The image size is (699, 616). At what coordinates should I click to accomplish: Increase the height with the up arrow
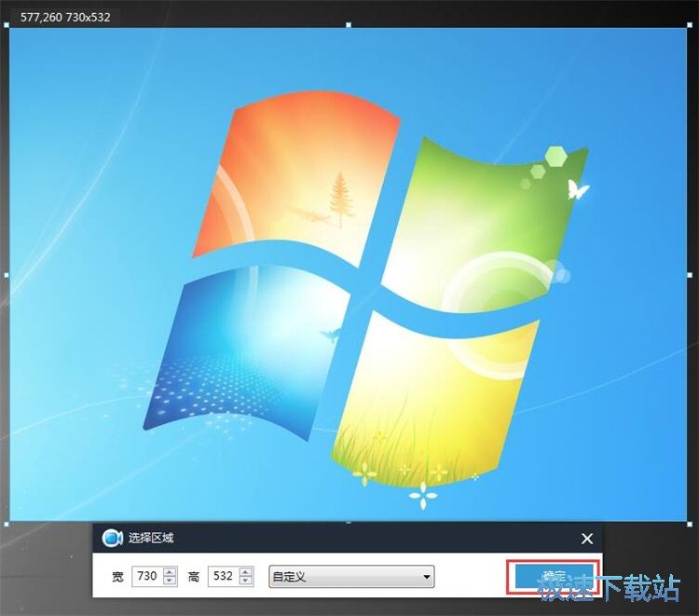point(246,571)
